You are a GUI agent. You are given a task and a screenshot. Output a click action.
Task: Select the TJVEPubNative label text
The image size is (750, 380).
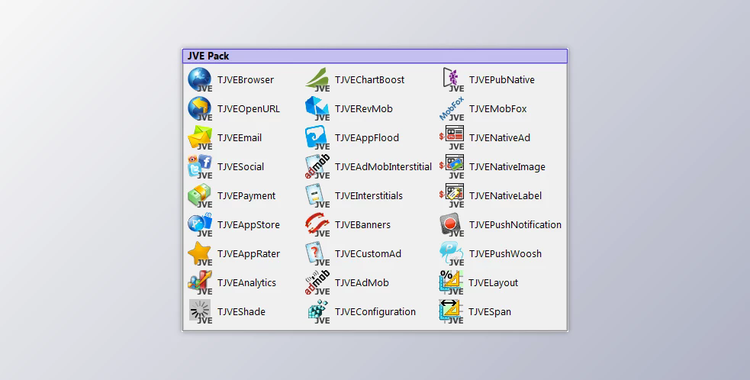(502, 80)
